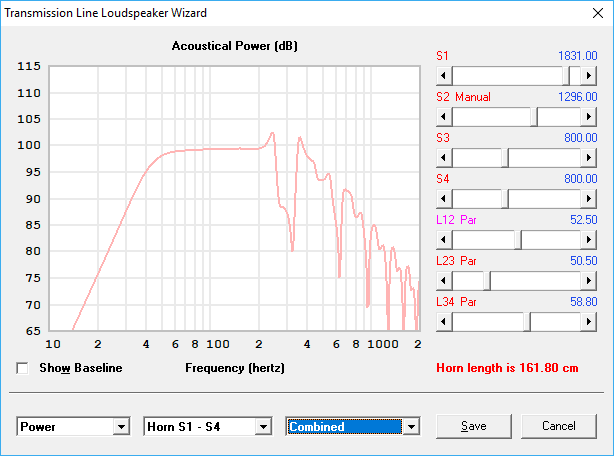The image size is (614, 456).
Task: Click the L12 value 52.50
Action: 583,220
